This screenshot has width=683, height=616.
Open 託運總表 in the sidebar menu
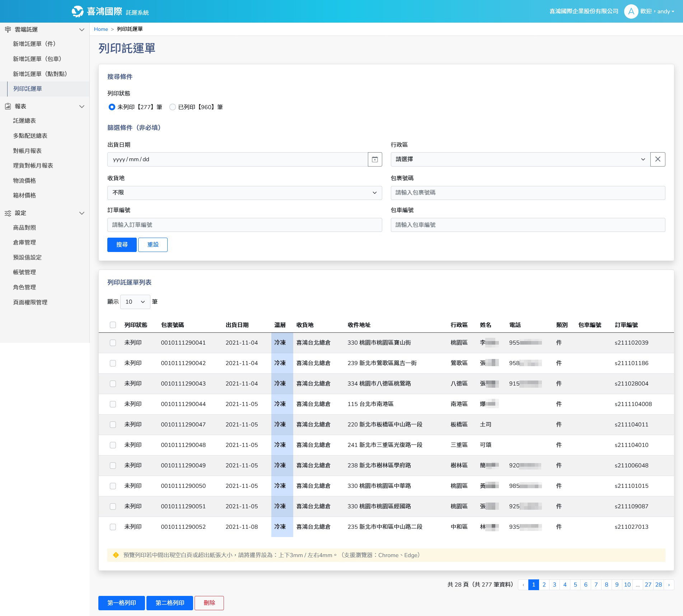24,121
